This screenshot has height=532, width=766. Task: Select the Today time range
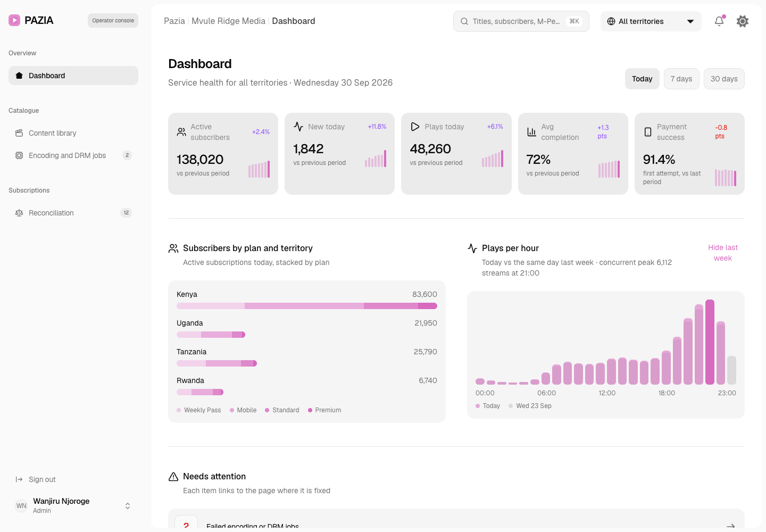642,79
